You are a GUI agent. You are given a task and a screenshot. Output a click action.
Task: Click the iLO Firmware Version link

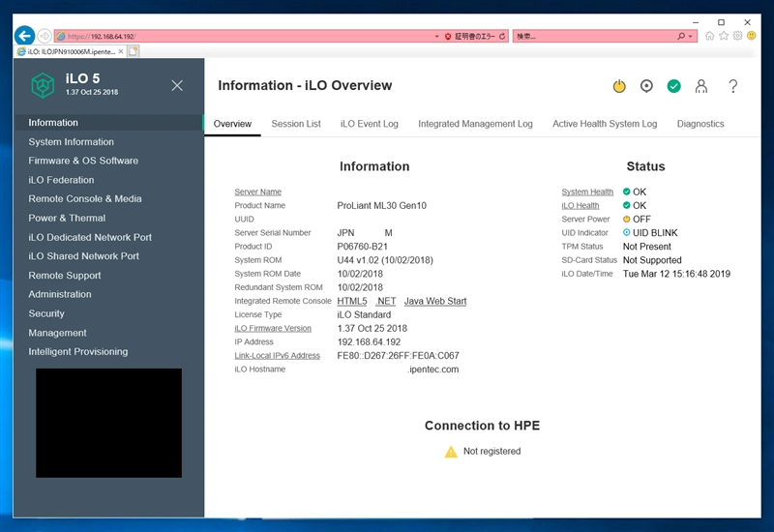point(273,328)
